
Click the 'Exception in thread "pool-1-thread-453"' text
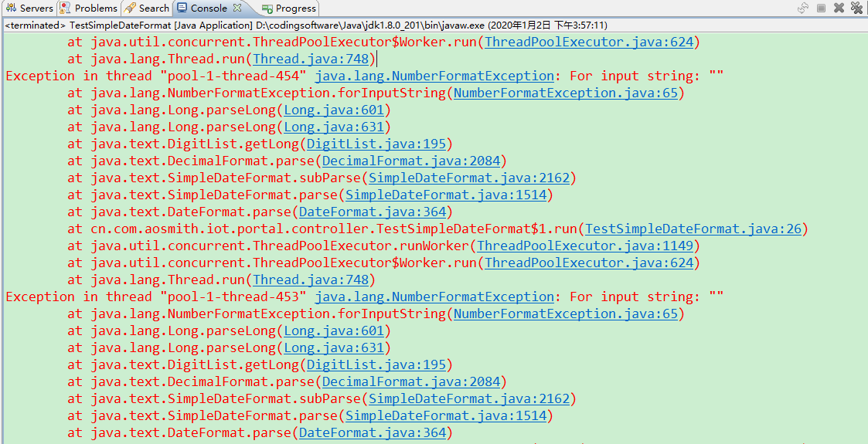(156, 297)
